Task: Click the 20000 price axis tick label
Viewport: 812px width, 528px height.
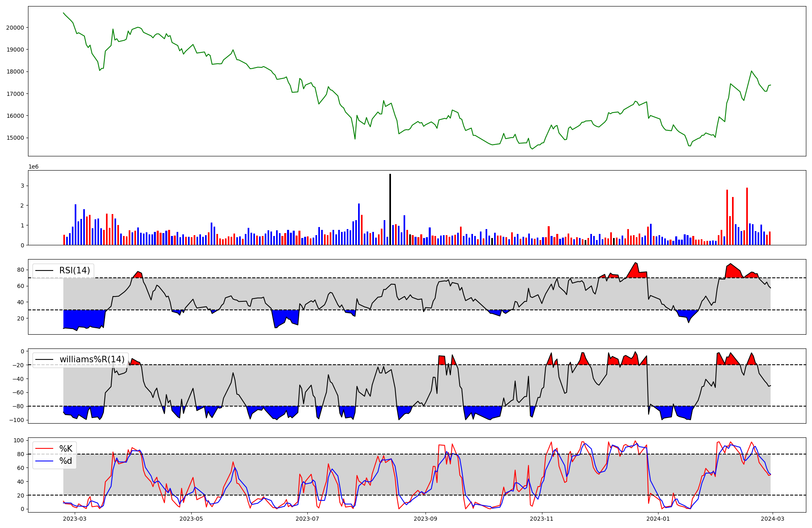Action: click(15, 28)
